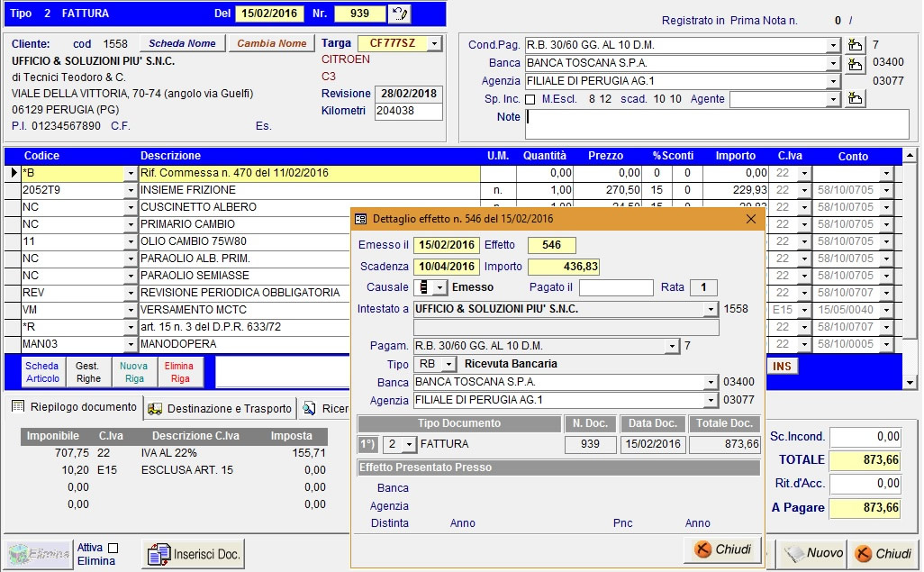Click Chiudi button in the Dettaglio effetto dialog
The image size is (924, 572).
(723, 549)
